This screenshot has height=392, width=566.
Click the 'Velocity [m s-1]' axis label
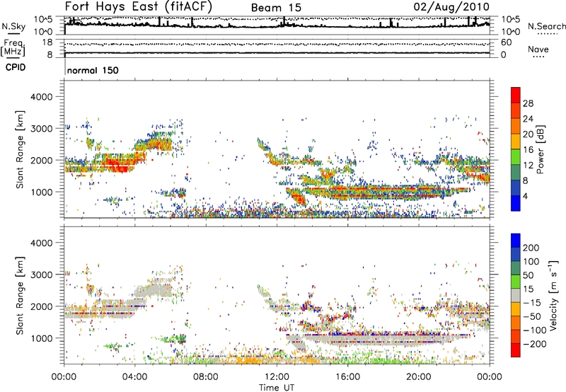coord(553,295)
